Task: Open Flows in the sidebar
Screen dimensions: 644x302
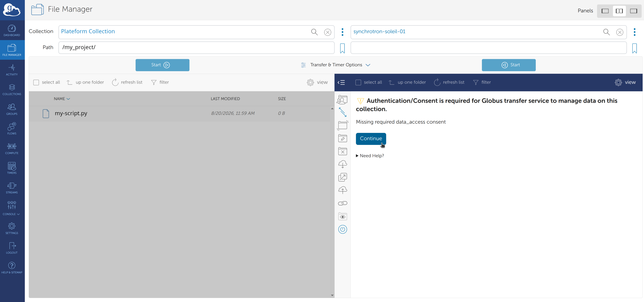Action: click(12, 129)
